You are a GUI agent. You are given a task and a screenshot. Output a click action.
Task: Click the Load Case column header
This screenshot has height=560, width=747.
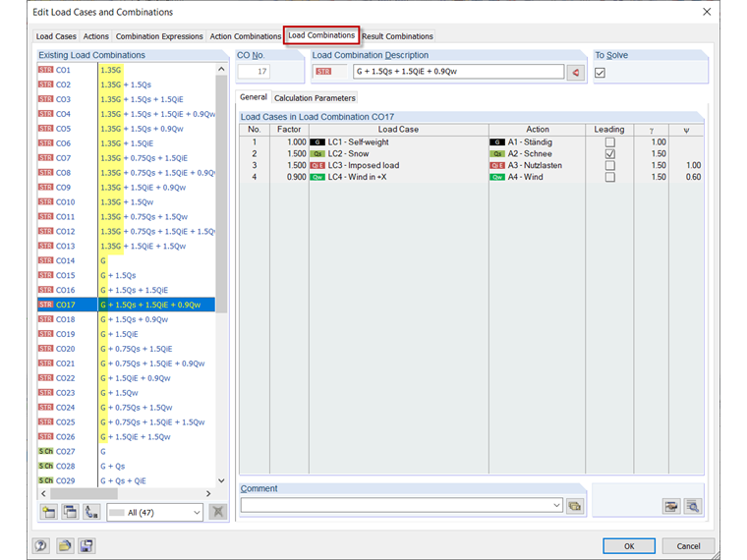399,130
